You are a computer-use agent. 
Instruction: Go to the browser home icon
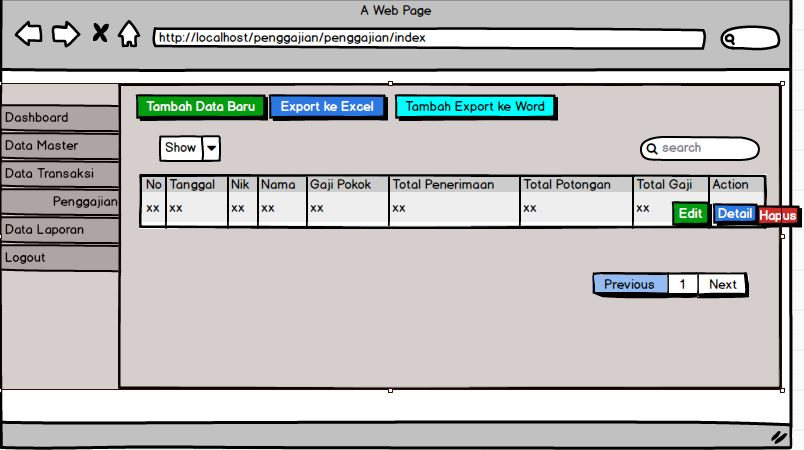tap(129, 34)
